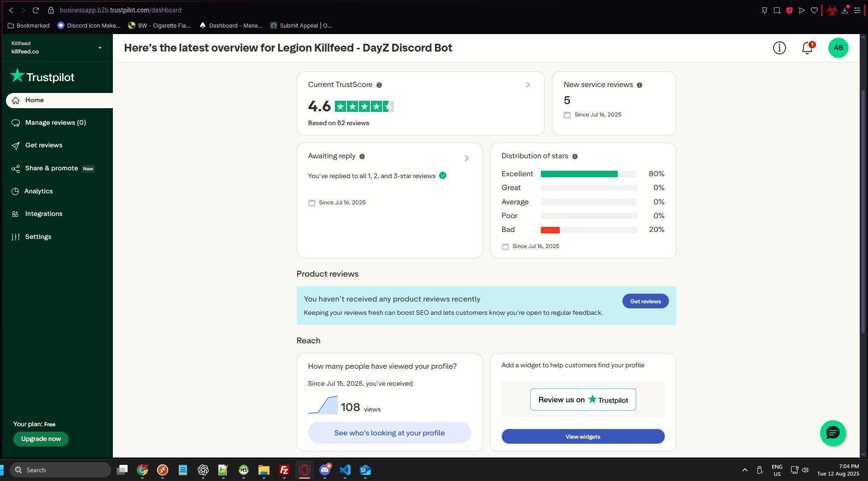Screen dimensions: 868x481
Task: Click the Current TrustScore info icon
Action: [x=379, y=85]
